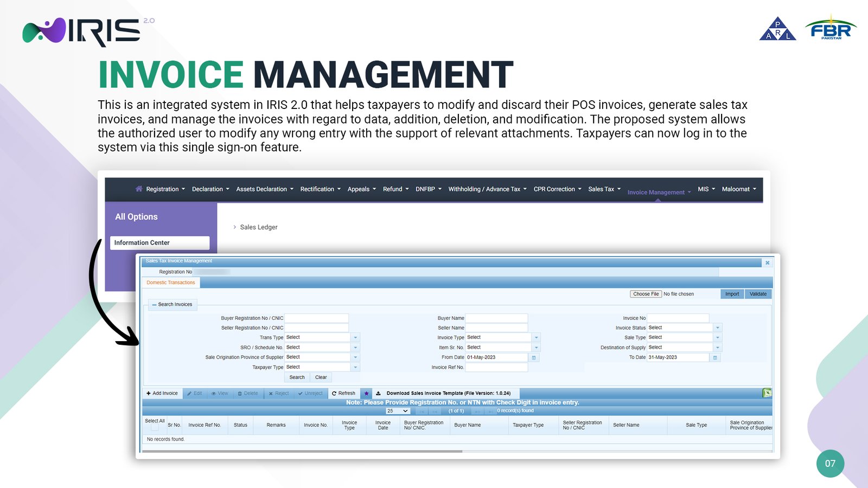Click the Seller Registration No / CNIC field
The image size is (868, 488).
(316, 328)
